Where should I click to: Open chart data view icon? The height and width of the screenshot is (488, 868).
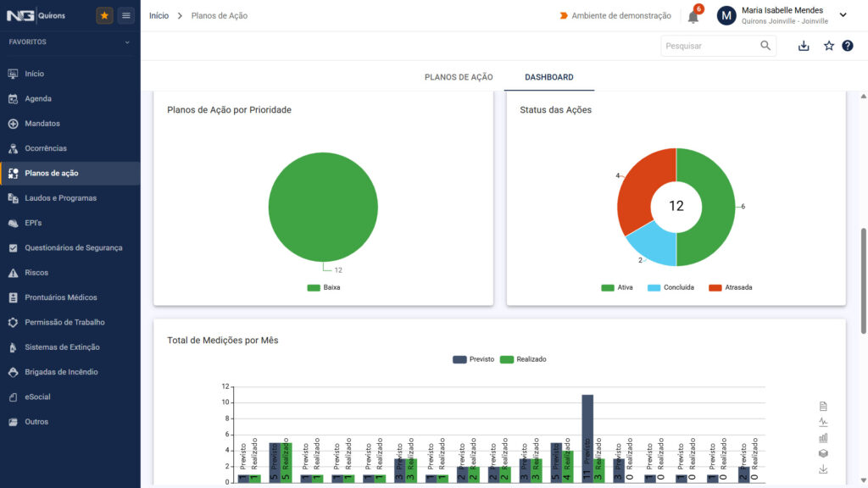823,406
